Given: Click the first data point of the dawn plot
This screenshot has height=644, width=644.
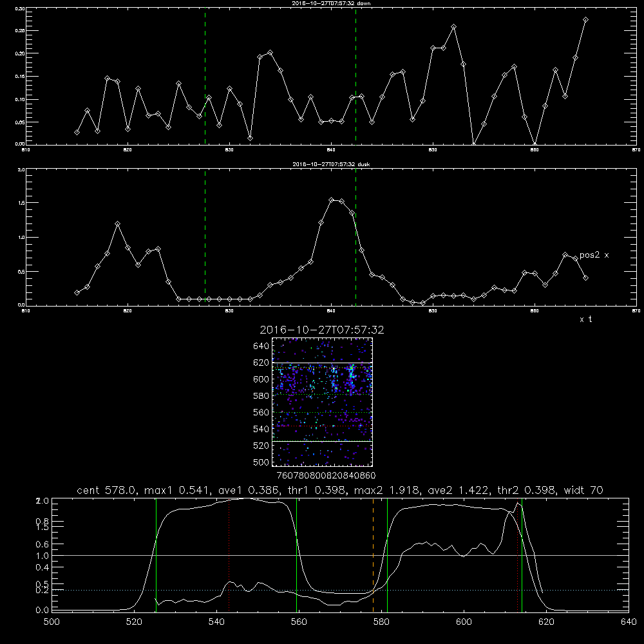Looking at the screenshot, I should click(77, 132).
